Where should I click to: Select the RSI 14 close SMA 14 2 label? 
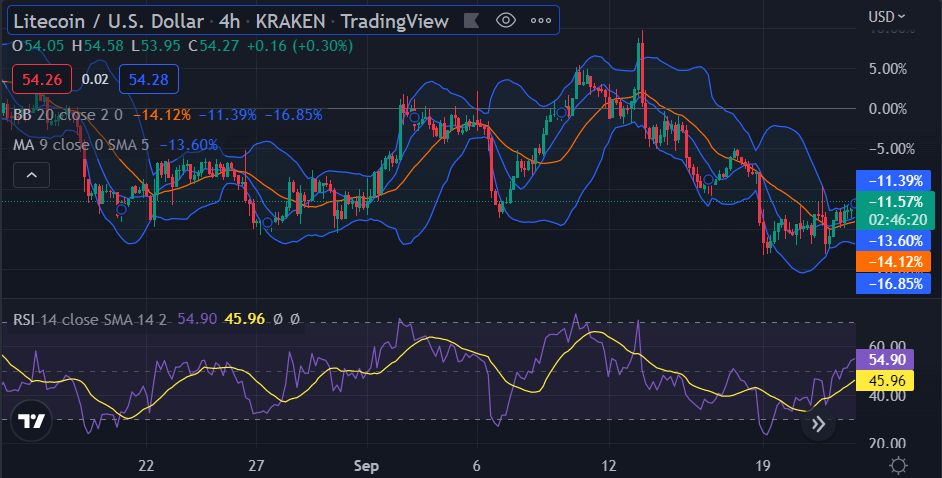click(90, 319)
